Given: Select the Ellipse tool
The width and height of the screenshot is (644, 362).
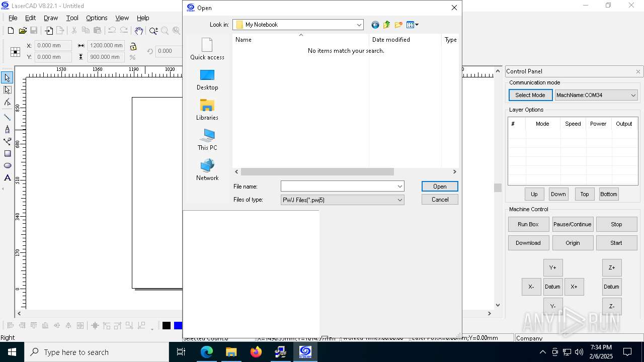Looking at the screenshot, I should click(7, 165).
